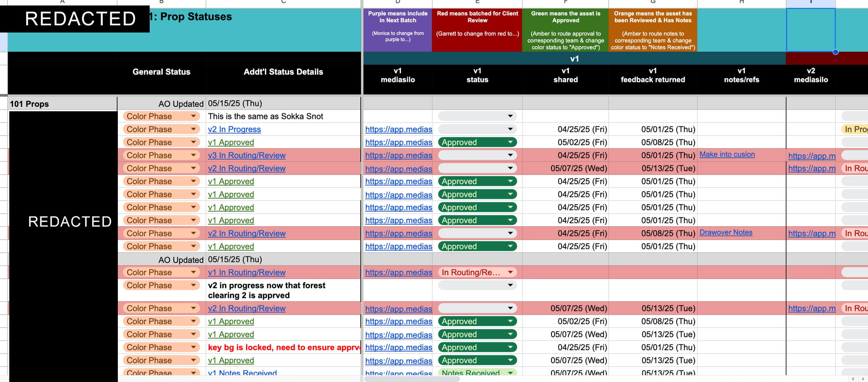This screenshot has width=868, height=382.
Task: Open the status dropdown showing In Routing/Re…
Action: click(x=477, y=272)
